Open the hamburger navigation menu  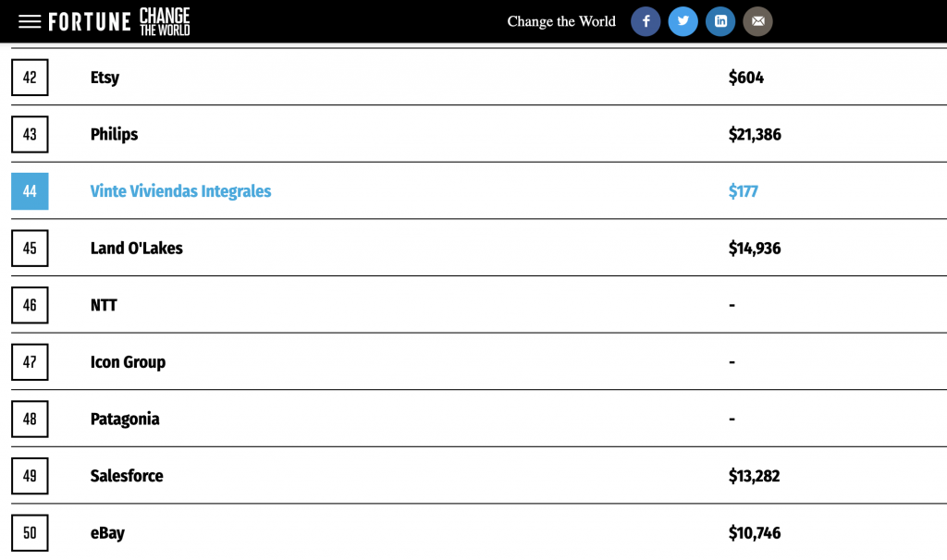(30, 21)
